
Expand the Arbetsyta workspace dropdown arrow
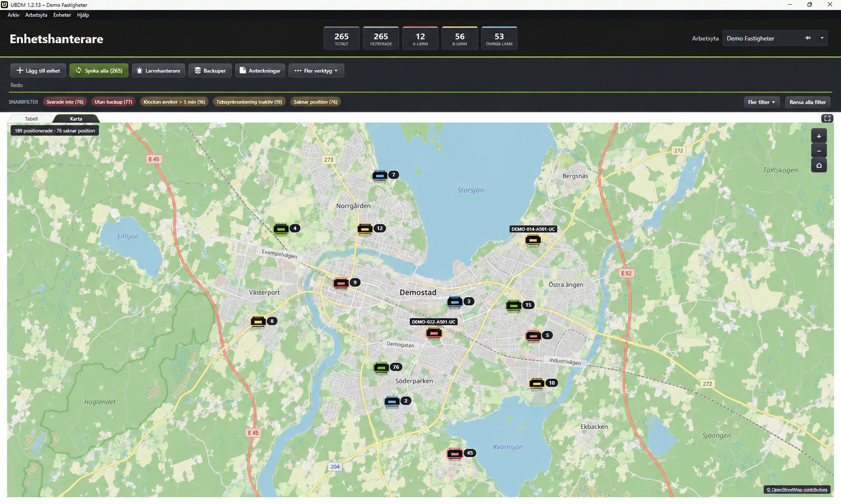coord(822,38)
